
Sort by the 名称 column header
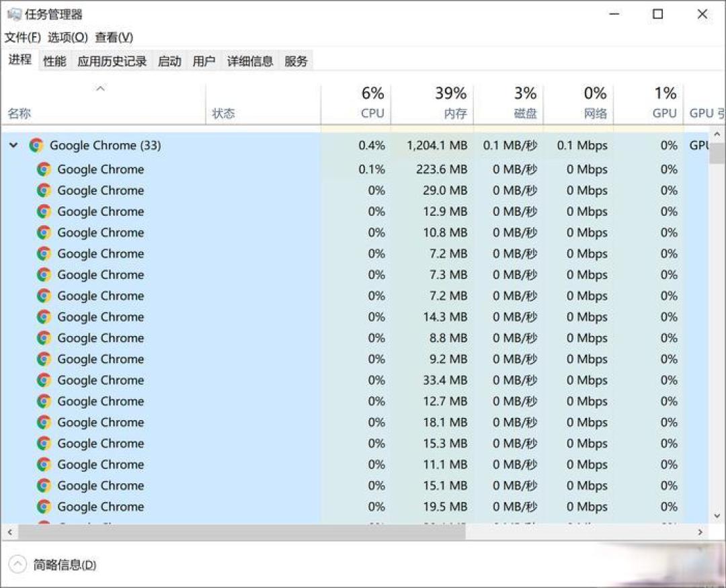[103, 104]
